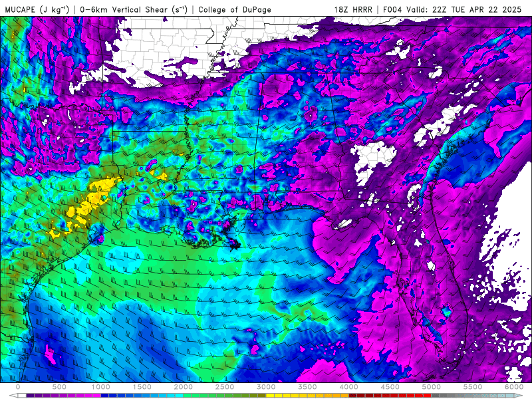Click the 18Z HRRR model run label
The image size is (532, 399).
pyautogui.click(x=353, y=9)
